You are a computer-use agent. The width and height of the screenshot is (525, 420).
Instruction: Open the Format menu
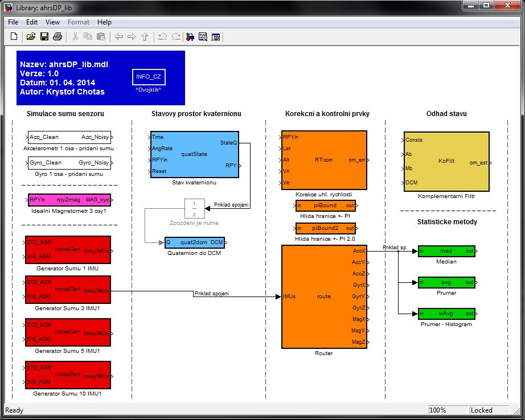click(79, 22)
